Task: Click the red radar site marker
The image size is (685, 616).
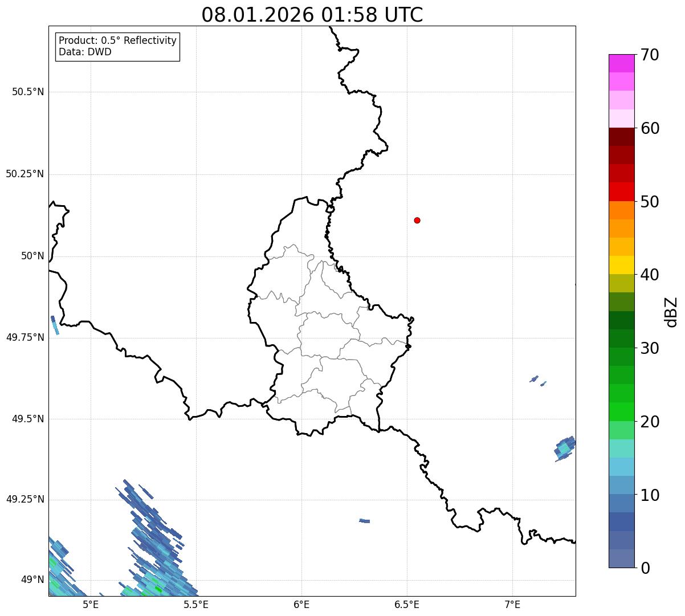Action: point(417,221)
